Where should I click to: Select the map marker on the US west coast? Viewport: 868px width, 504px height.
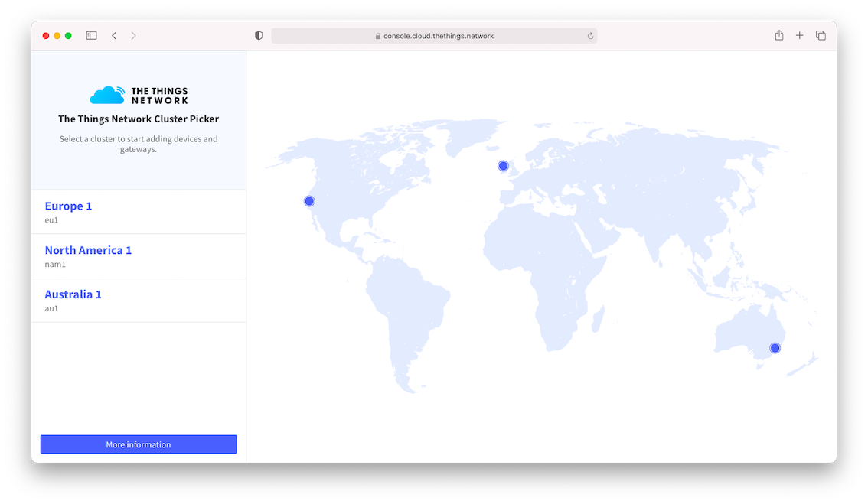coord(309,201)
